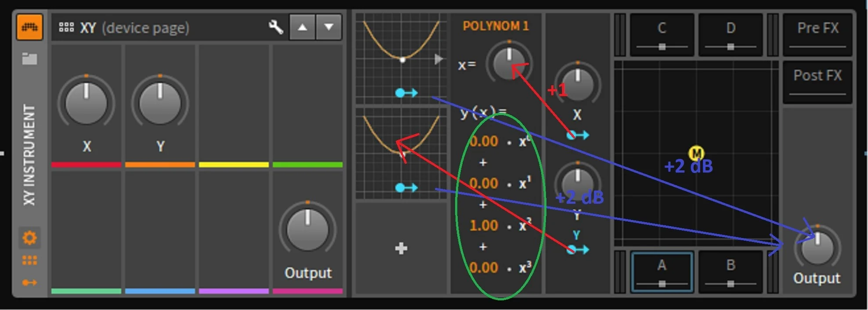Image resolution: width=868 pixels, height=310 pixels.
Task: Select the C slot above the XY pad
Action: click(x=662, y=35)
